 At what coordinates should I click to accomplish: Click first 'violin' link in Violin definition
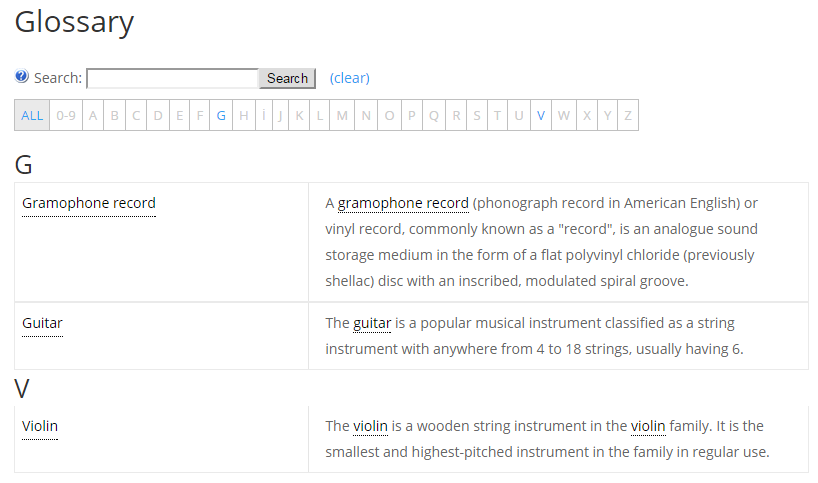coord(370,426)
